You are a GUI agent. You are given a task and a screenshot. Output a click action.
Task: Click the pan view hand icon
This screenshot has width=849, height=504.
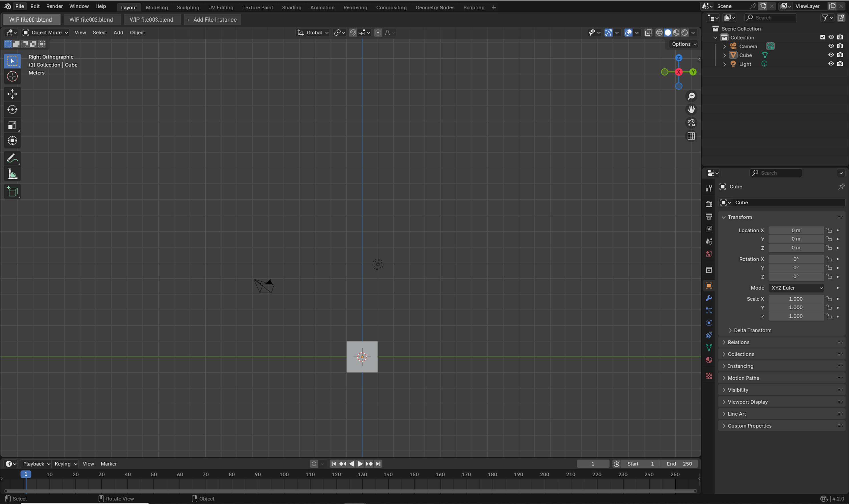click(691, 109)
